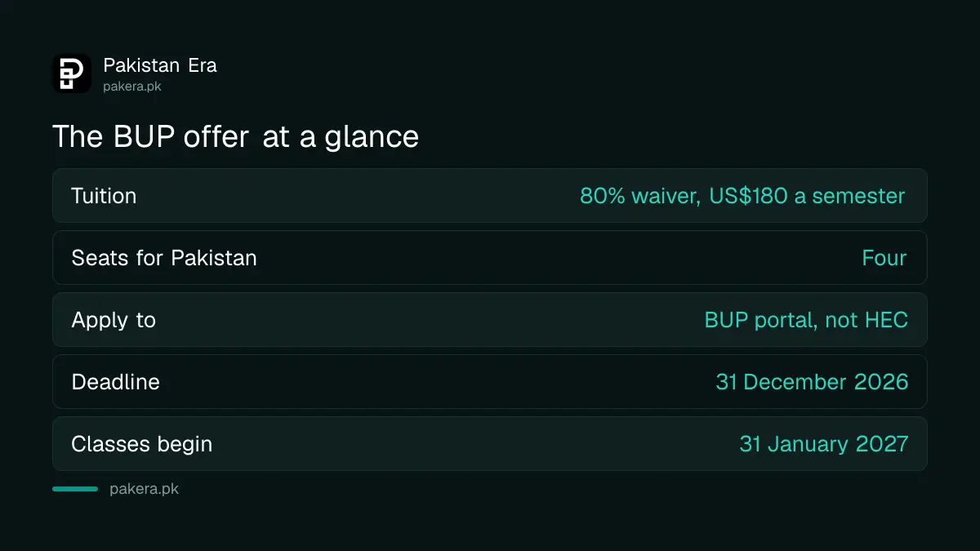Screen dimensions: 980x551
Task: Click 'Era' in the Pakistan Era name
Action: click(x=203, y=65)
